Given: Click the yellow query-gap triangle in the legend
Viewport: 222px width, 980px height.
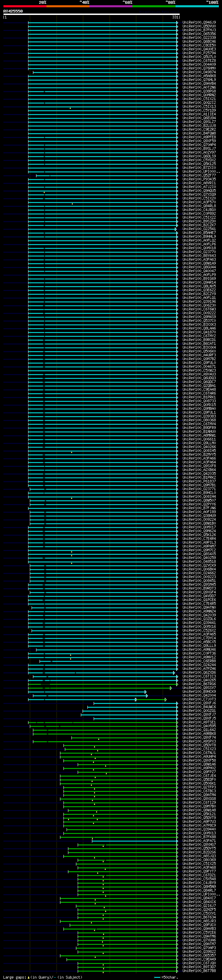Looking at the screenshot, I should 28,977.
